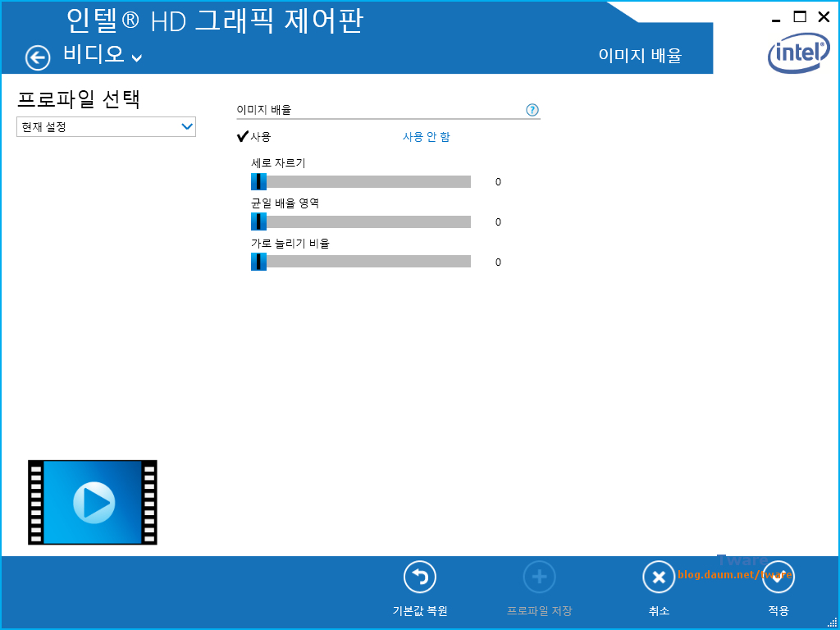Open help for 이미지 배율

(532, 111)
